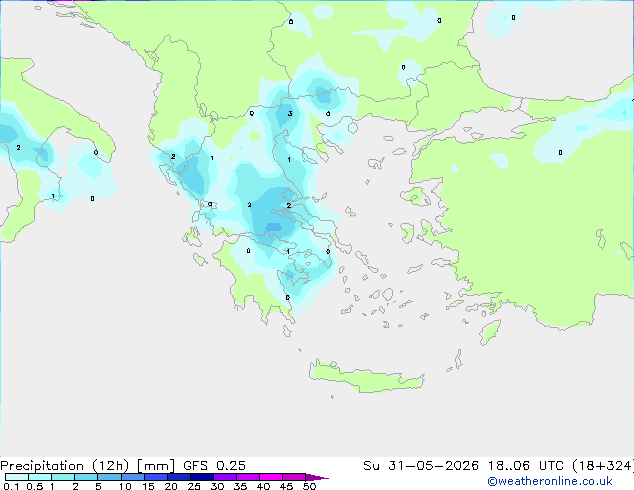Click the '[mm]' unit label

(x=156, y=466)
